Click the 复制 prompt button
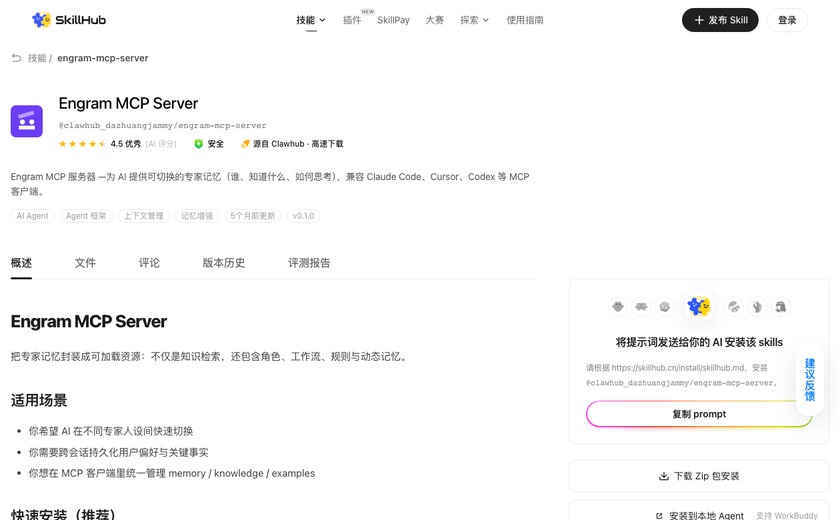 (699, 414)
